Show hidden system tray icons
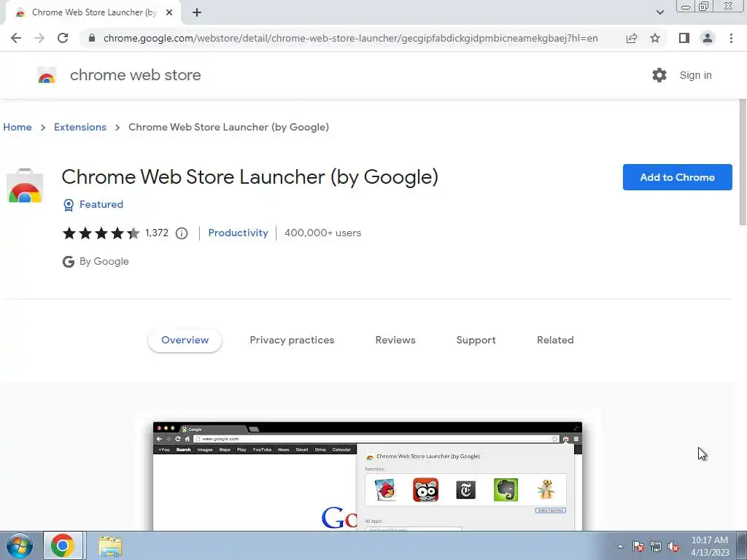 pyautogui.click(x=620, y=546)
